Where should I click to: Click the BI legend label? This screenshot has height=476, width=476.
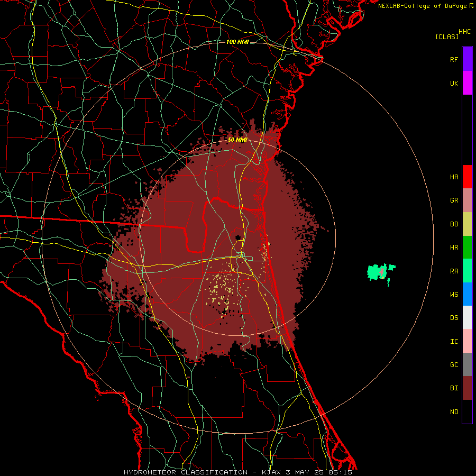454,388
